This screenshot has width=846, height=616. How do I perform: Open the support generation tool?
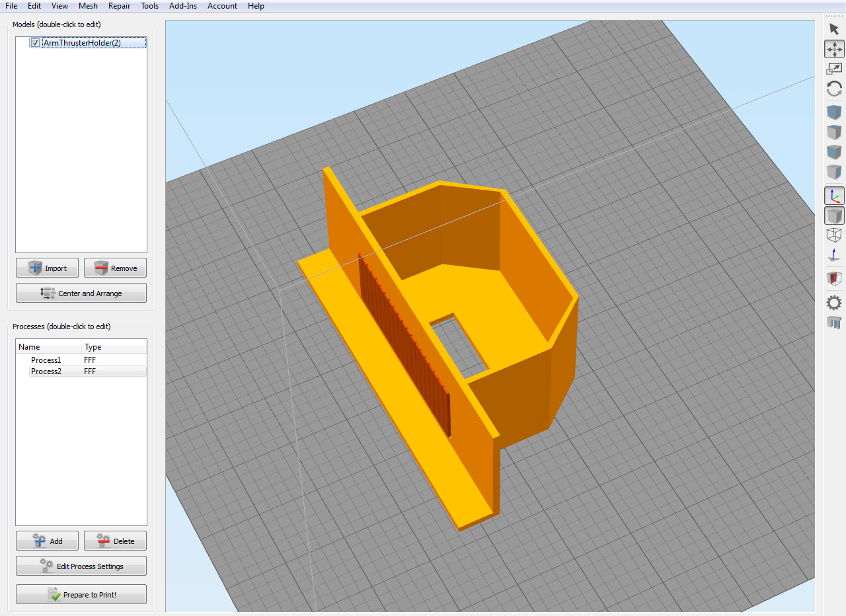click(x=834, y=323)
